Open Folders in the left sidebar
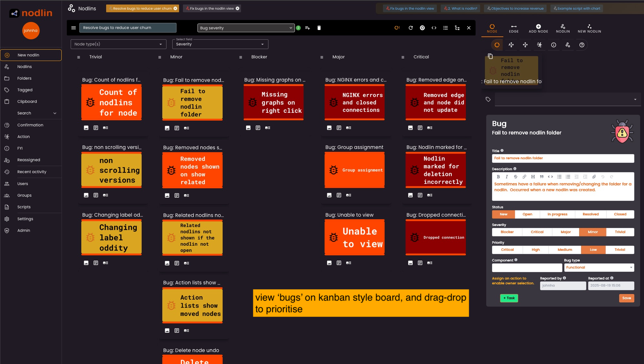 point(24,78)
